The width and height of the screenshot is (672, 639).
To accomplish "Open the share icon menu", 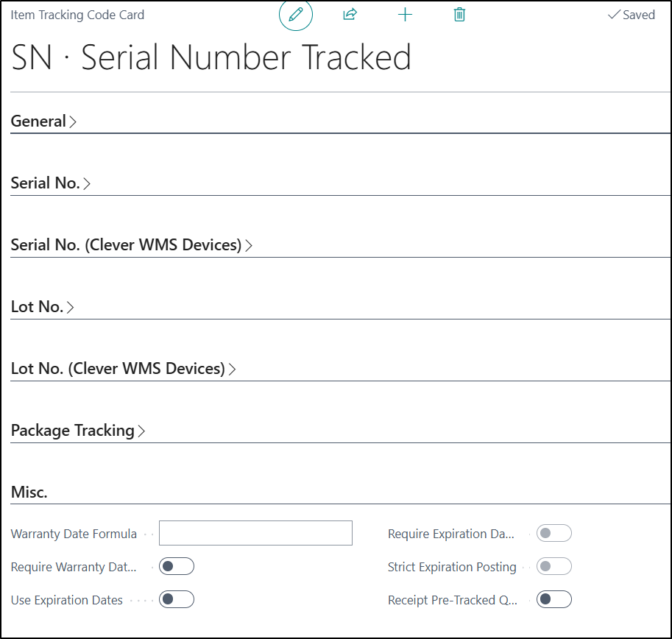I will 350,15.
